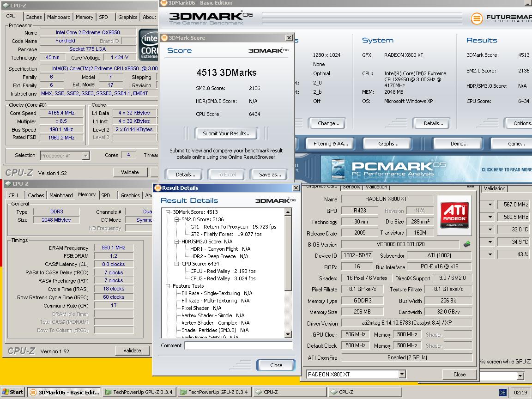Open Graphs button in 3DMark06
The width and height of the screenshot is (532, 399).
point(388,144)
